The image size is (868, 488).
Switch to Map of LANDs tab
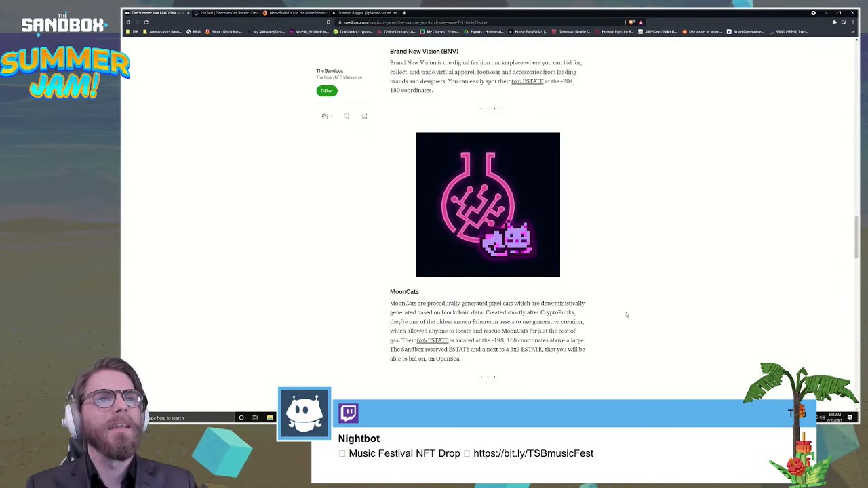(x=295, y=13)
